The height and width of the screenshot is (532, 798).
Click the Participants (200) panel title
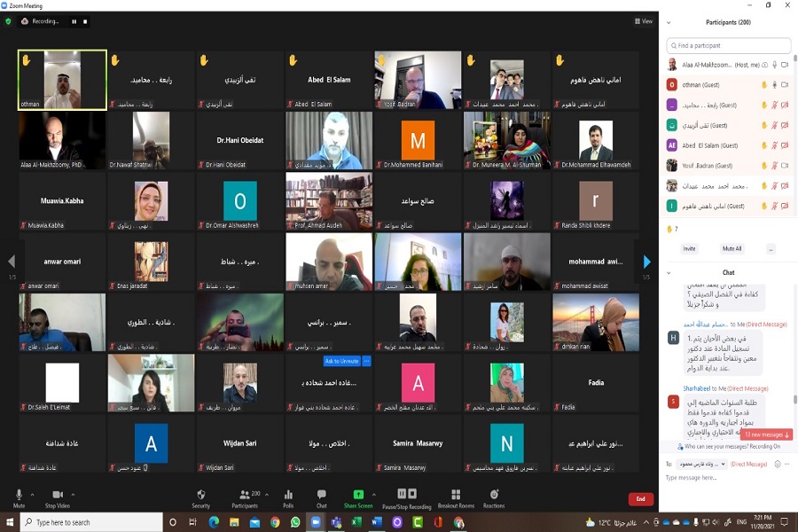click(x=728, y=22)
